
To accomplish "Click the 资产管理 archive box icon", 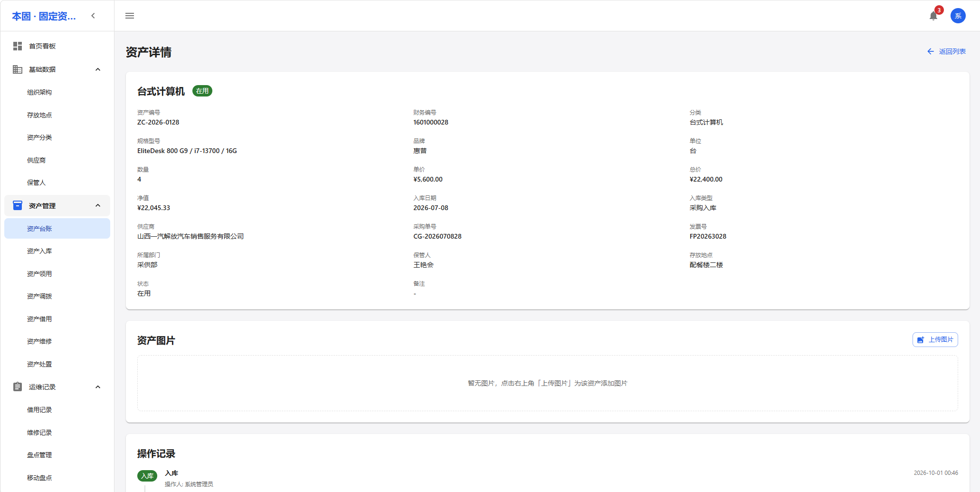I will [x=18, y=205].
